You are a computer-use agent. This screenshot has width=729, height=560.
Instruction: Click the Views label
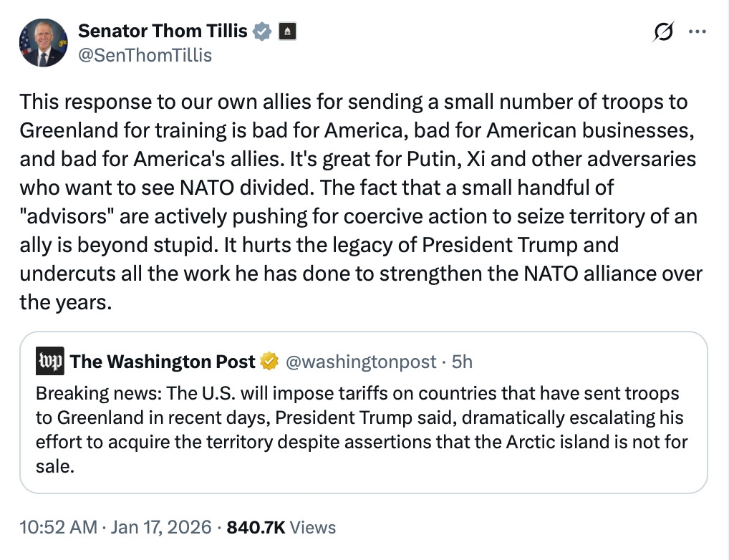point(314,528)
